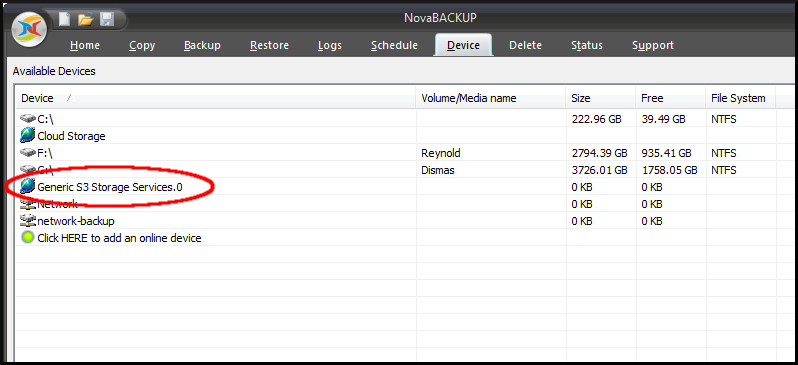Viewport: 798px width, 365px height.
Task: Click the green add online device icon
Action: (x=28, y=237)
